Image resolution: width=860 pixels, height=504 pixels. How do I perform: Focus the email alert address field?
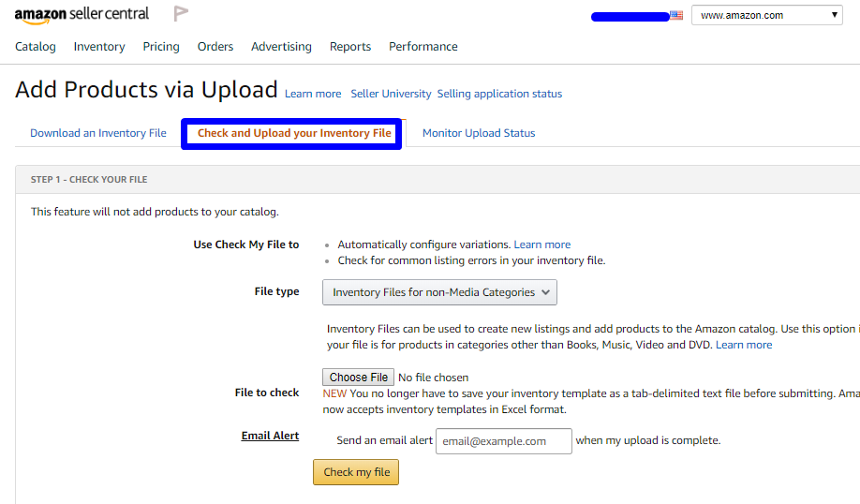504,441
